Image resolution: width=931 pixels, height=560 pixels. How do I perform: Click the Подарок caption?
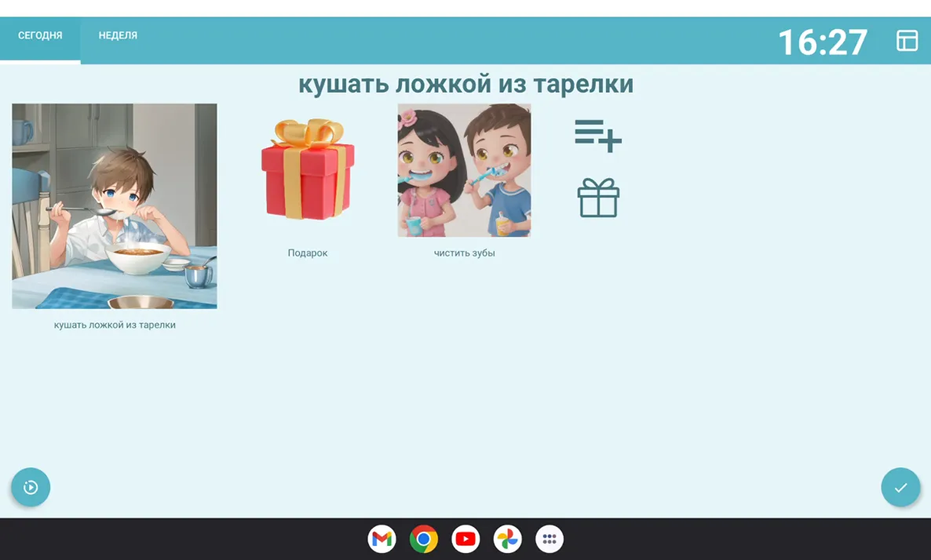(x=308, y=253)
